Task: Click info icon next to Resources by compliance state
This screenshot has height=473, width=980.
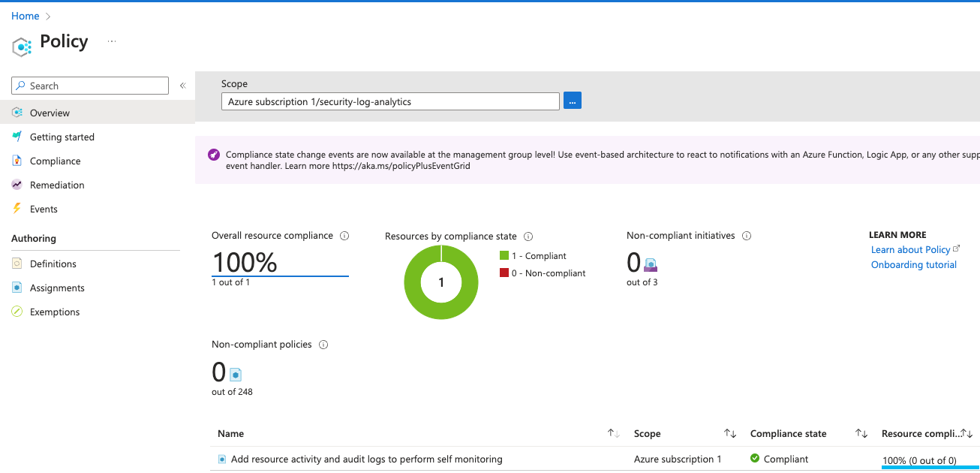Action: (x=528, y=236)
